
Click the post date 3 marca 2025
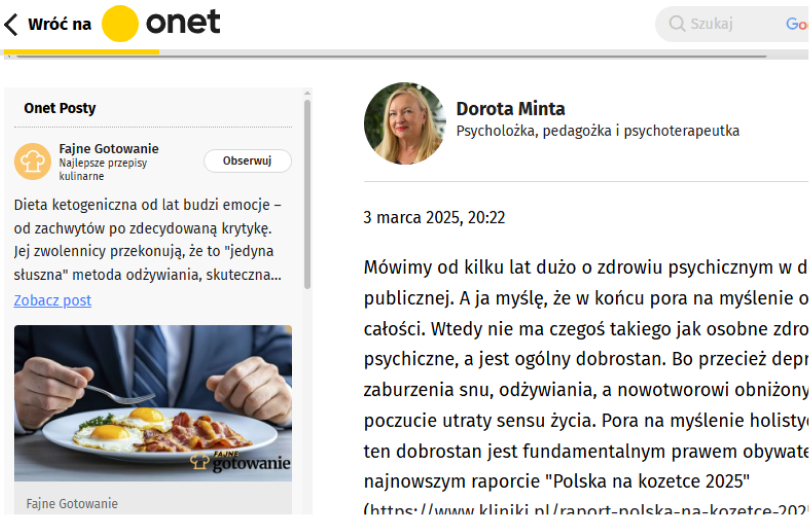(x=434, y=217)
